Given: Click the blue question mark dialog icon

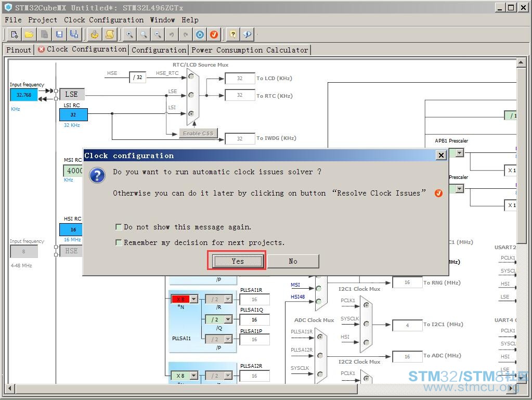Looking at the screenshot, I should coord(97,175).
